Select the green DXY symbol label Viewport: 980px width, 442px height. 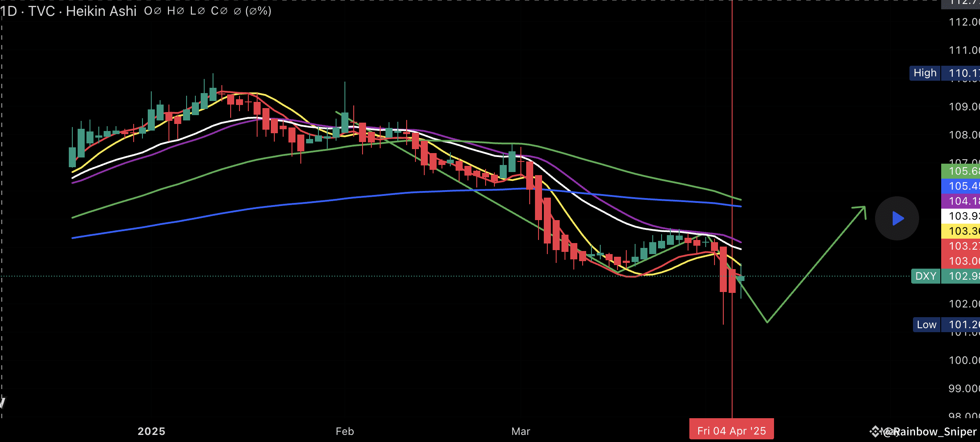point(926,276)
